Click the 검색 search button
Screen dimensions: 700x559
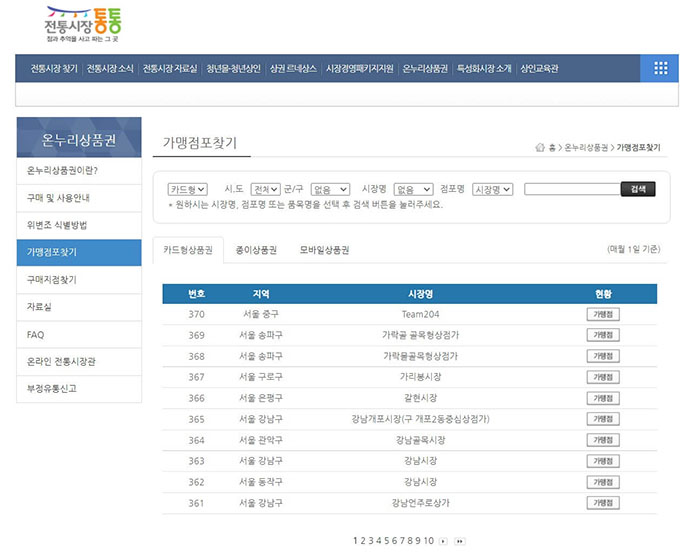[x=638, y=189]
